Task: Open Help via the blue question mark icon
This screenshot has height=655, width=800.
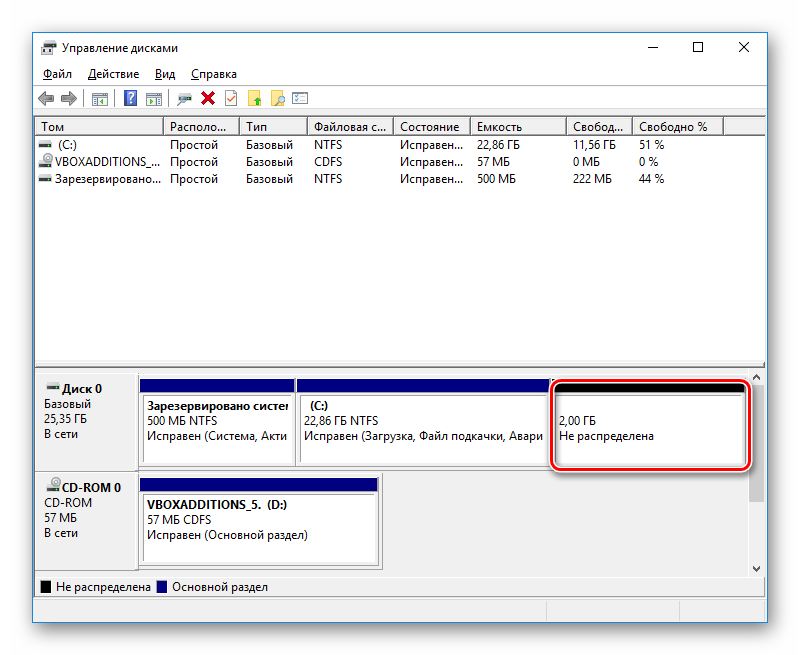Action: point(131,98)
